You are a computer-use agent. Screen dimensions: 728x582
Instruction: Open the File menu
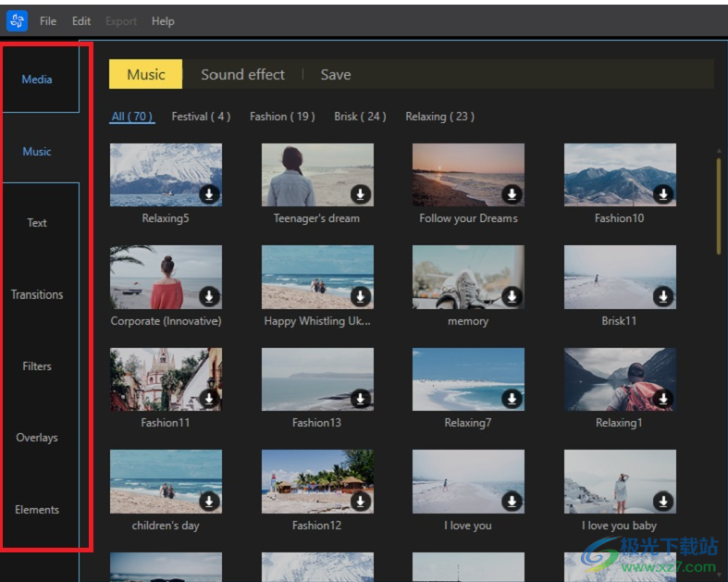(48, 21)
